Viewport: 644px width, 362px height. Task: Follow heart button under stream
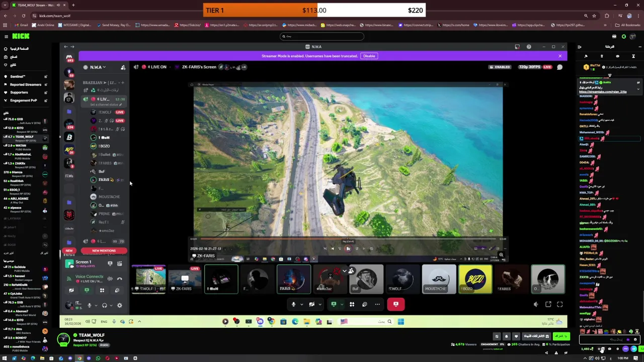pos(516,336)
